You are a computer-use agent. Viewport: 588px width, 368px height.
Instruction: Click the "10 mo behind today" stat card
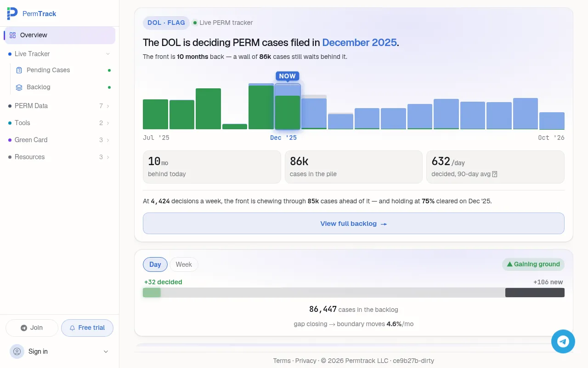[x=212, y=167]
